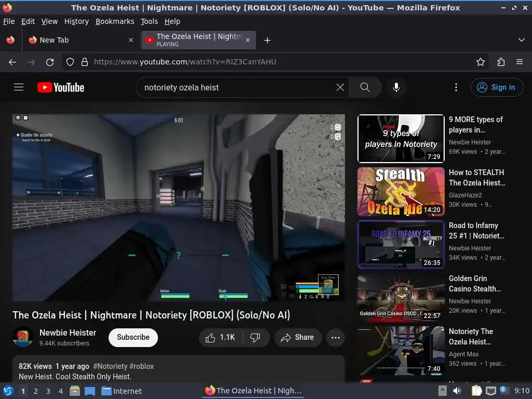The height and width of the screenshot is (399, 532).
Task: Open Newbie Heister channel name link
Action: [68, 332]
